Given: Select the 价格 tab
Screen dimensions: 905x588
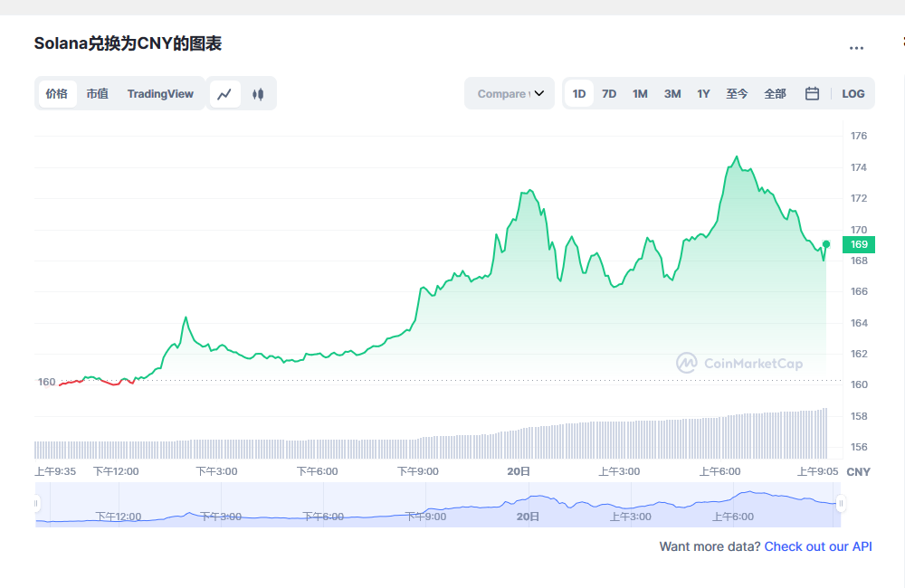Looking at the screenshot, I should pyautogui.click(x=56, y=93).
